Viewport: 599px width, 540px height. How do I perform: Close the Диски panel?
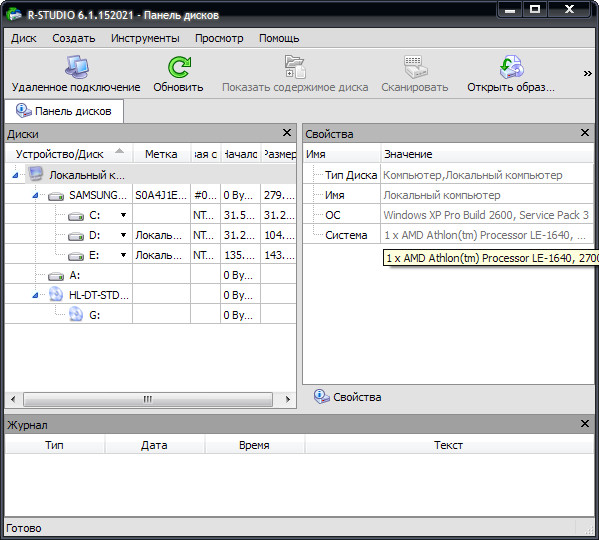click(x=287, y=133)
